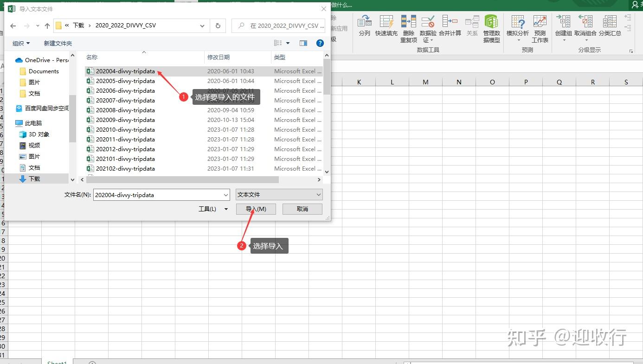This screenshot has width=643, height=364.
Task: Select the file 202004-divvy-tripdata
Action: coord(125,71)
